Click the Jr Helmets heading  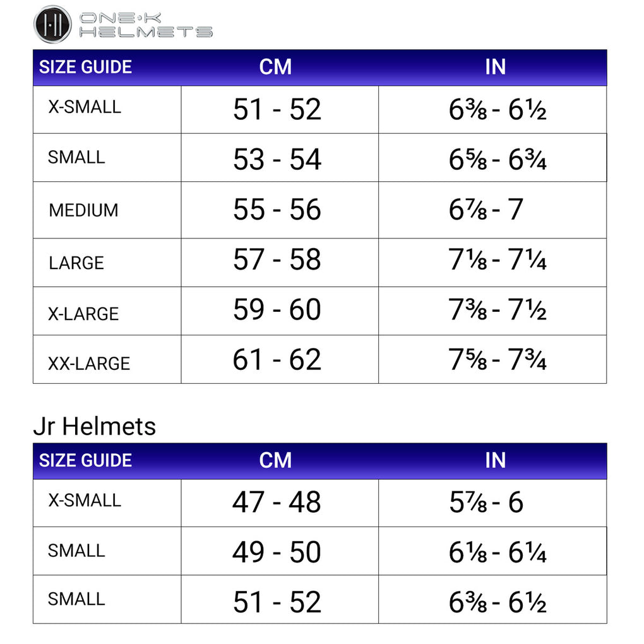95,426
